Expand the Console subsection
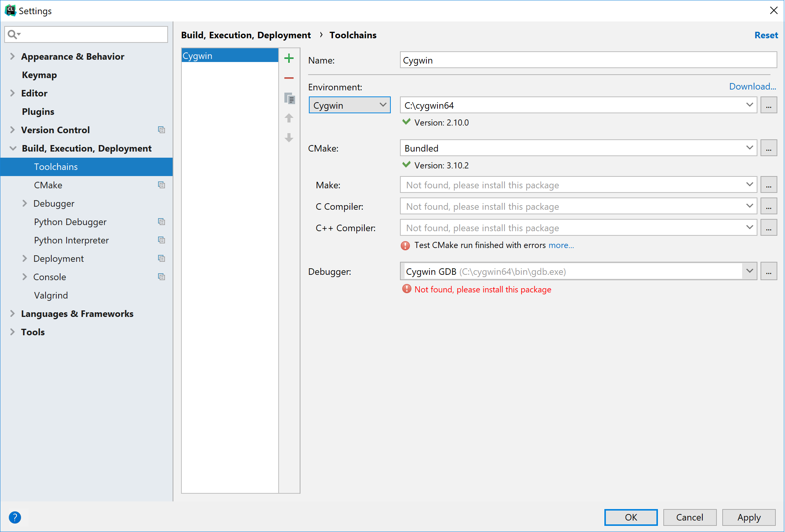 (x=24, y=277)
